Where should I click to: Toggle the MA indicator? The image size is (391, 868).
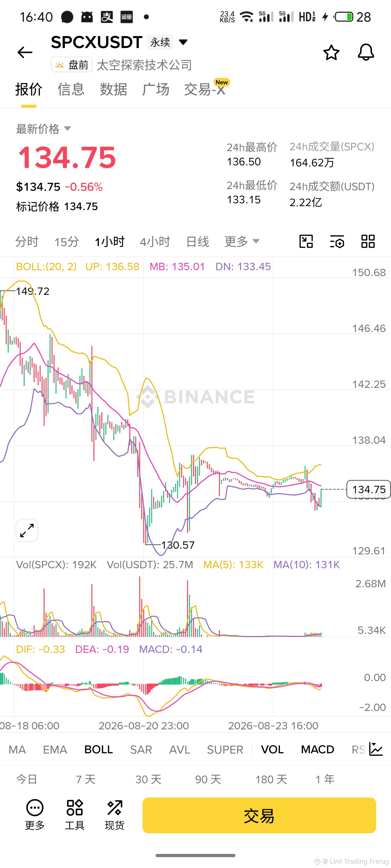[17, 749]
